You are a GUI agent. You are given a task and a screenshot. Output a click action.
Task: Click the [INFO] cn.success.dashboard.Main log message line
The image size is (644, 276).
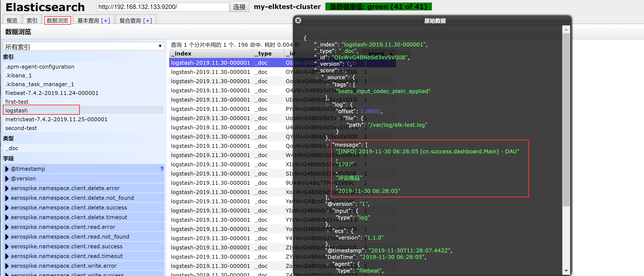(428, 152)
